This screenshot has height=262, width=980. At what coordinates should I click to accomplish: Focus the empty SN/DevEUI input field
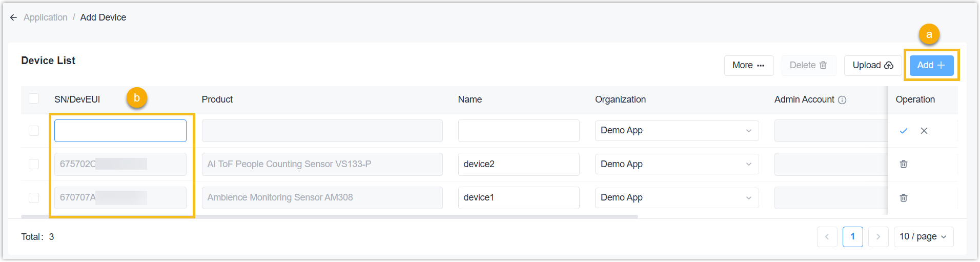click(120, 131)
